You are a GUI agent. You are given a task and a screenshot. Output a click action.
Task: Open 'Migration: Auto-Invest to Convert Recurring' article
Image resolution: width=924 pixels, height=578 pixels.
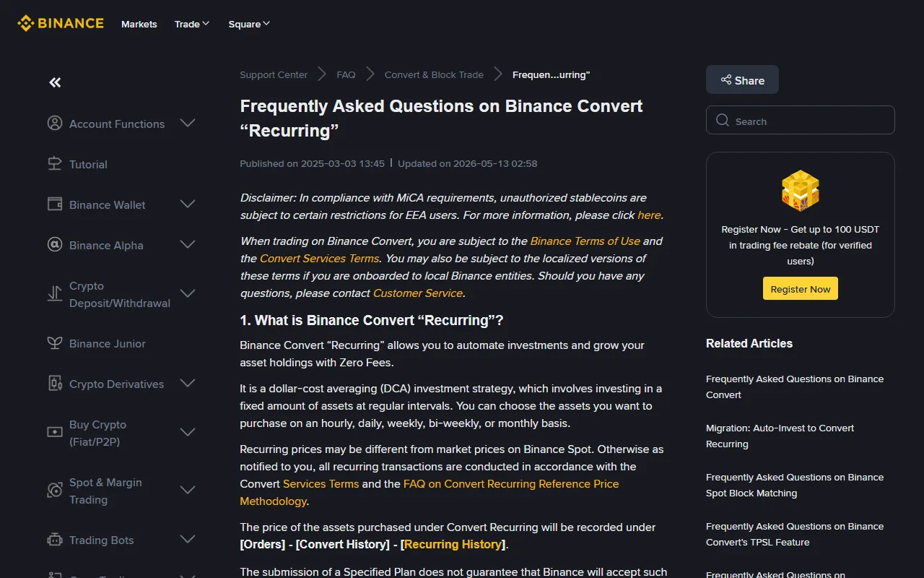click(780, 436)
